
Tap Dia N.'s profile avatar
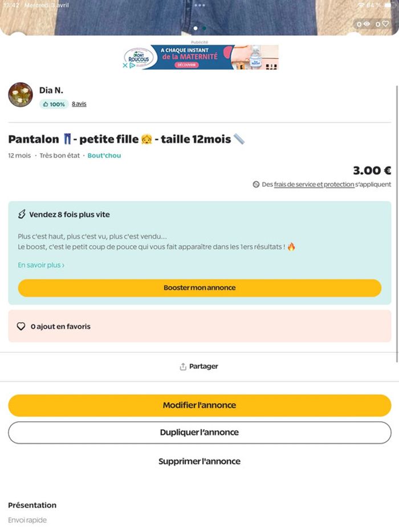click(21, 95)
